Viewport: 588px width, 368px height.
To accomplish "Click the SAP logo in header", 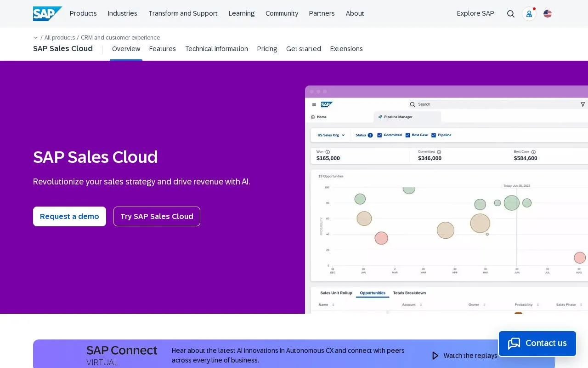I will pos(47,14).
